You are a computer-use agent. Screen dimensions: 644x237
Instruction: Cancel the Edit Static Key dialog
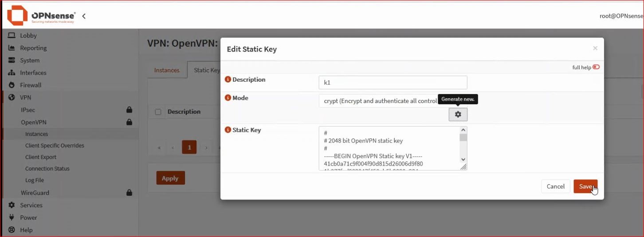pyautogui.click(x=555, y=186)
